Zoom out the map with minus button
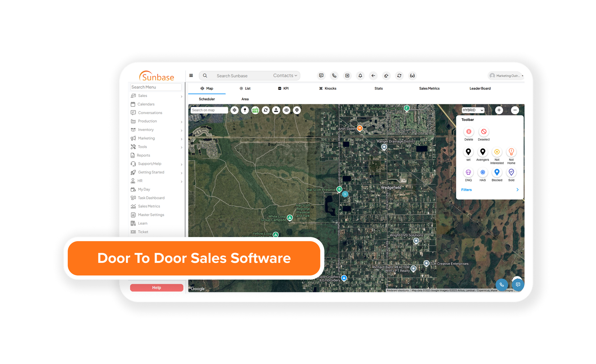This screenshot has width=596, height=364. coord(515,110)
